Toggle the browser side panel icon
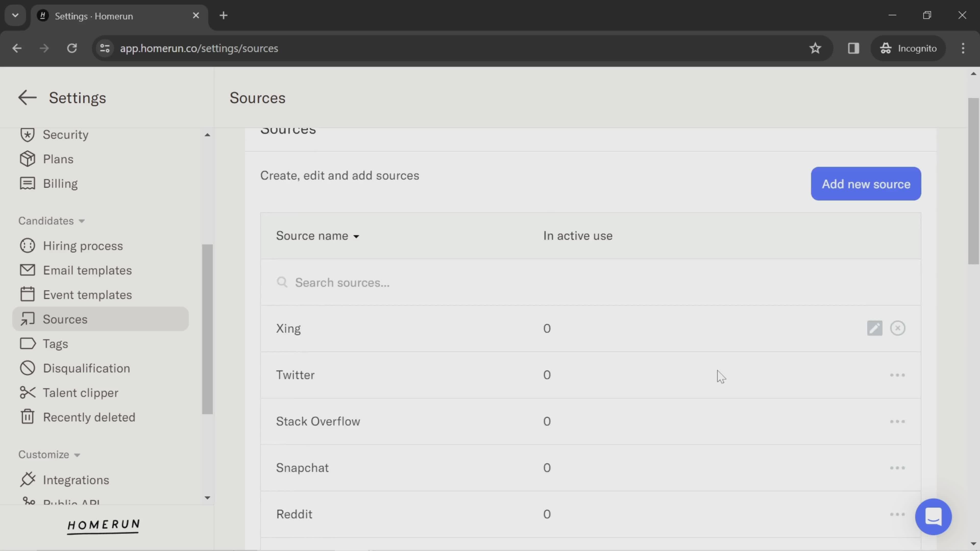This screenshot has height=551, width=980. pyautogui.click(x=854, y=48)
